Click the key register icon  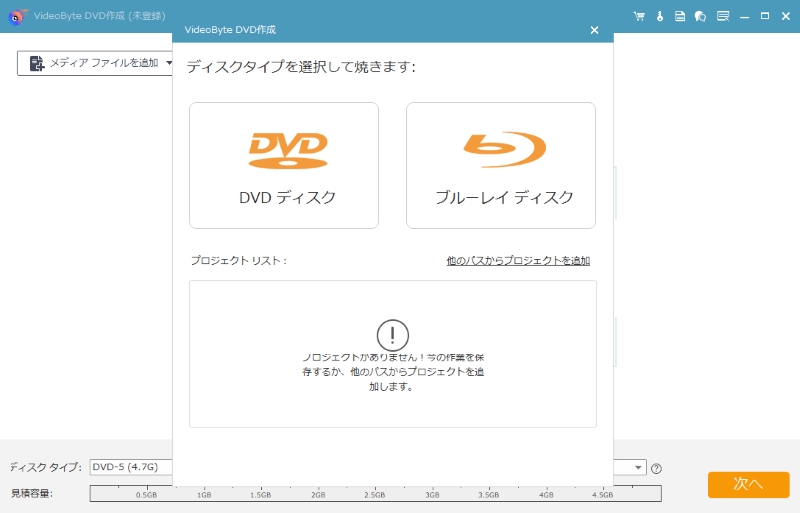pos(660,16)
